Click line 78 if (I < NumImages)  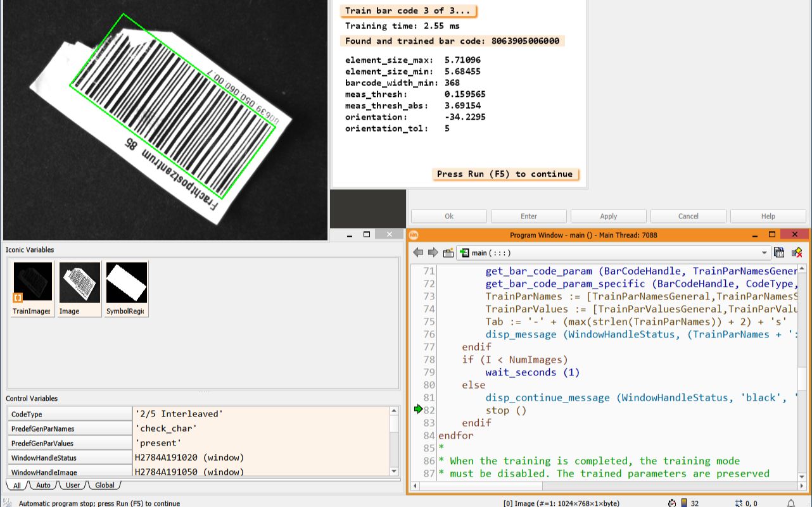(515, 360)
